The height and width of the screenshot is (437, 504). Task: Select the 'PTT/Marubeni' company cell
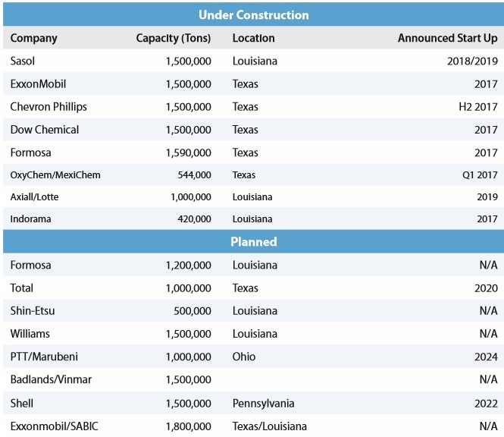tap(44, 357)
